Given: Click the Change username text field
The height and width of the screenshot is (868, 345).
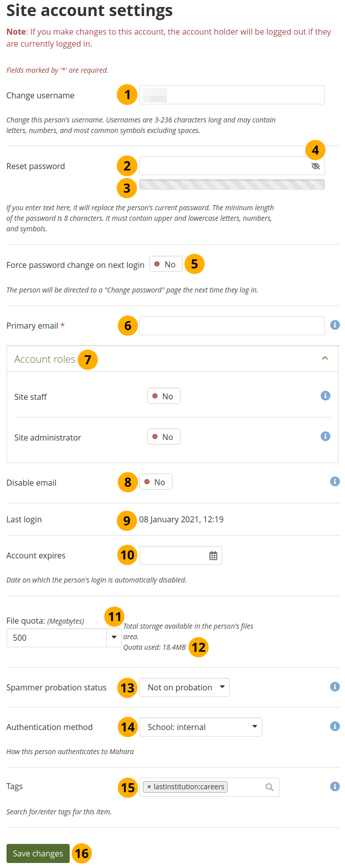Looking at the screenshot, I should 232,95.
